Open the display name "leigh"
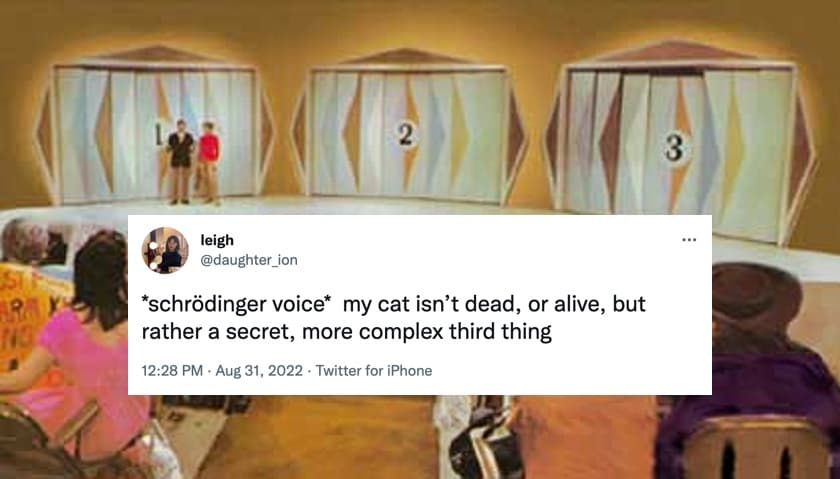This screenshot has width=840, height=479. (217, 241)
